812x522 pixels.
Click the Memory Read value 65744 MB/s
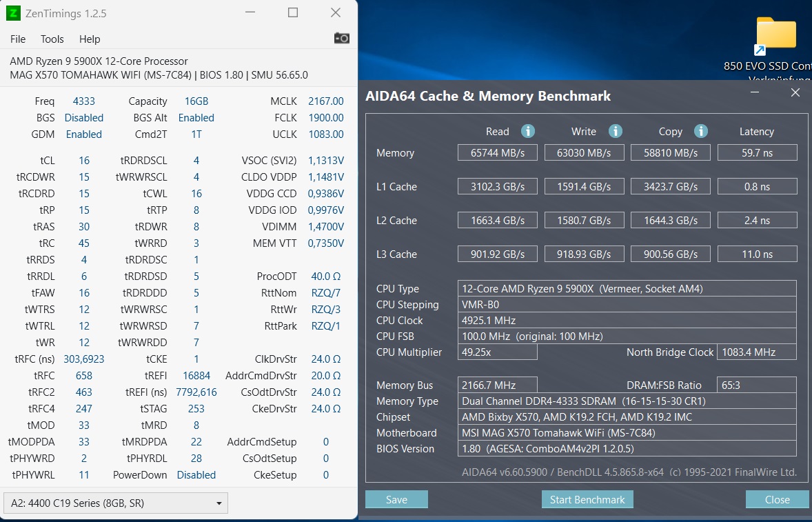click(x=498, y=153)
